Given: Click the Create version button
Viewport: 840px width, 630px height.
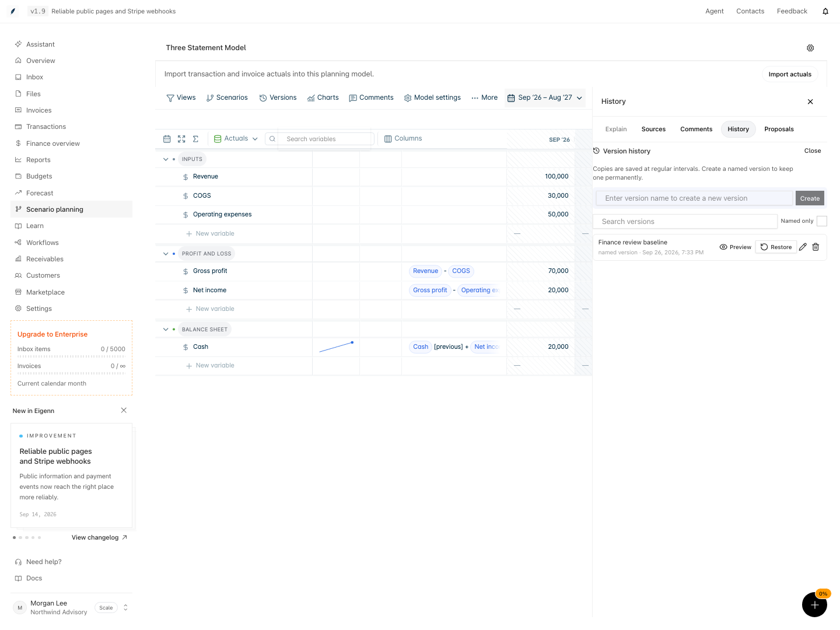Looking at the screenshot, I should pyautogui.click(x=810, y=198).
